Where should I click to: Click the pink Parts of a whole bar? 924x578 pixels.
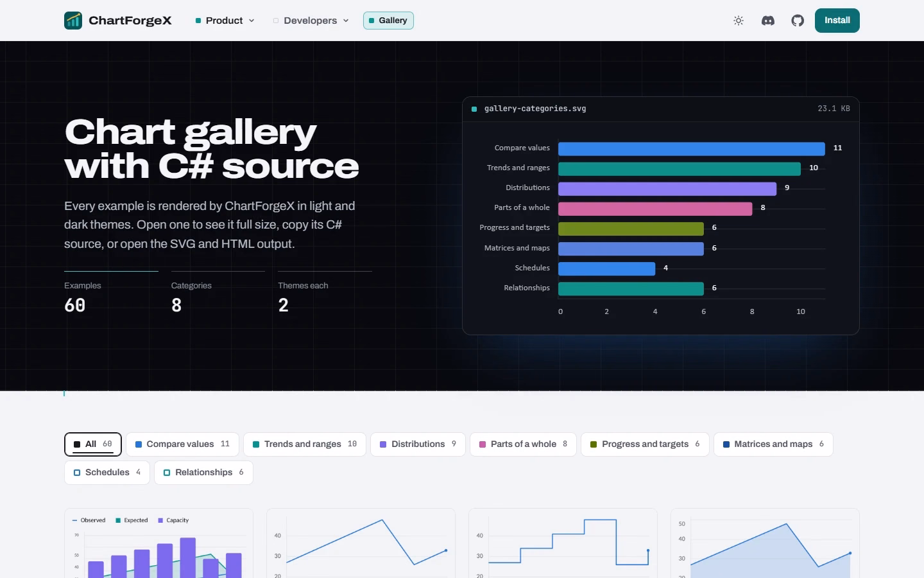[655, 209]
